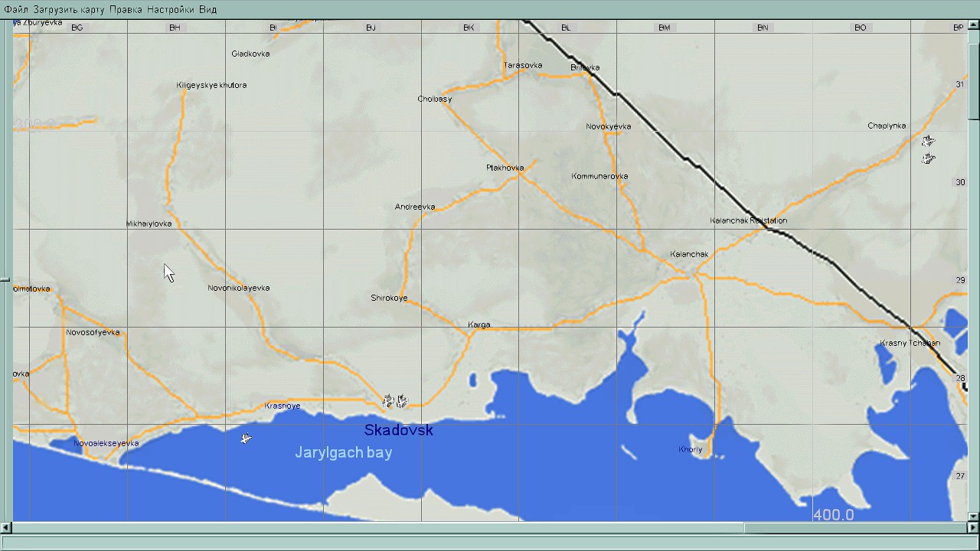
Task: Click the vertical scrollbar down arrow
Action: tap(974, 516)
